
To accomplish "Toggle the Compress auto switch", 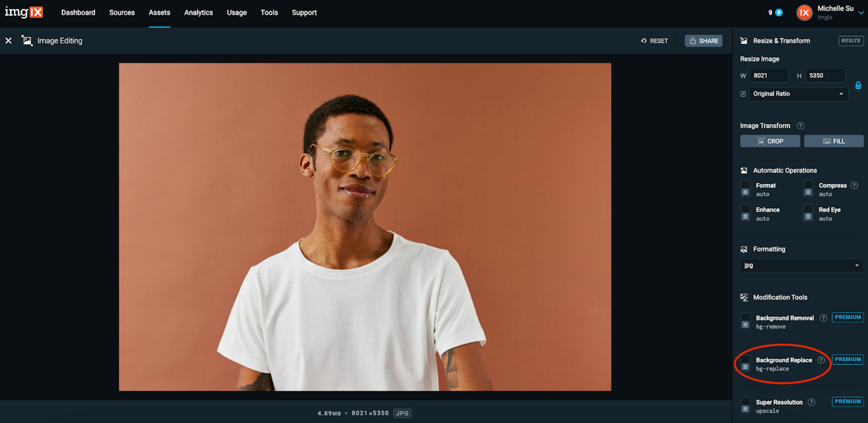I will [808, 189].
